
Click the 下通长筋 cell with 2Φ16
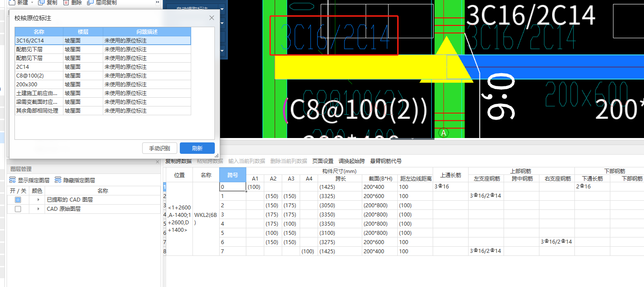(592, 187)
